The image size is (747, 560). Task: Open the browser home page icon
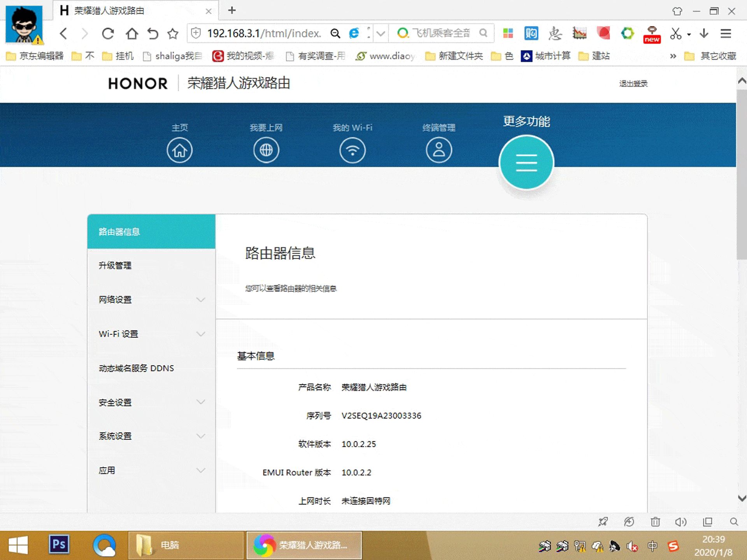pyautogui.click(x=132, y=33)
